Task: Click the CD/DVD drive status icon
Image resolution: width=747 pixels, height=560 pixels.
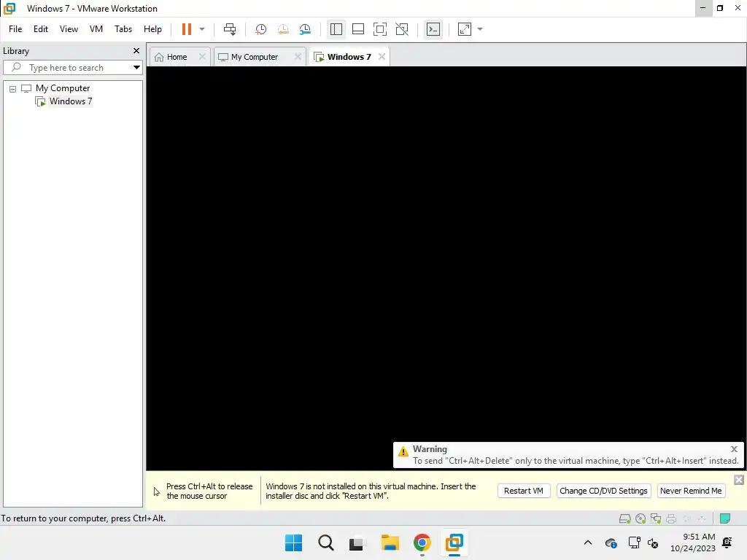Action: pos(640,518)
